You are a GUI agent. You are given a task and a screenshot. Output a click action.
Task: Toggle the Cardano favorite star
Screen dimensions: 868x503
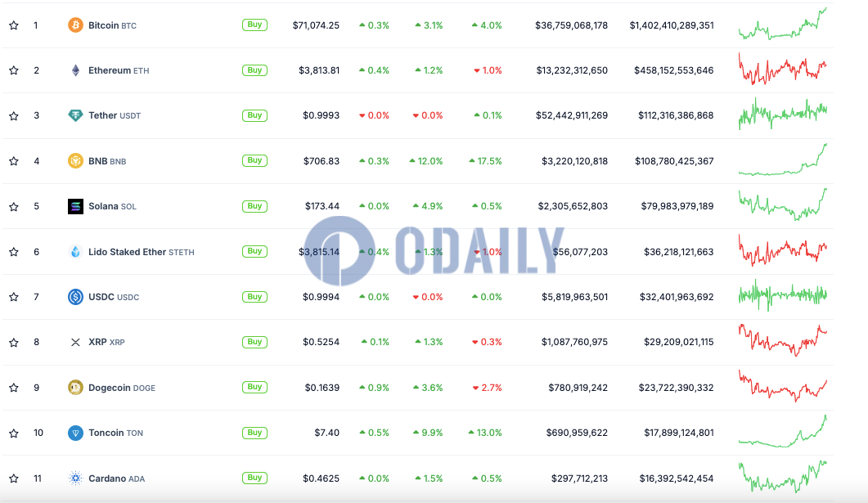[14, 478]
